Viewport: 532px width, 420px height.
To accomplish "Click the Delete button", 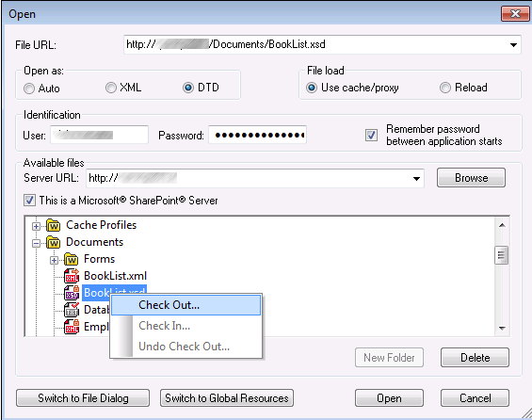I will click(x=475, y=358).
